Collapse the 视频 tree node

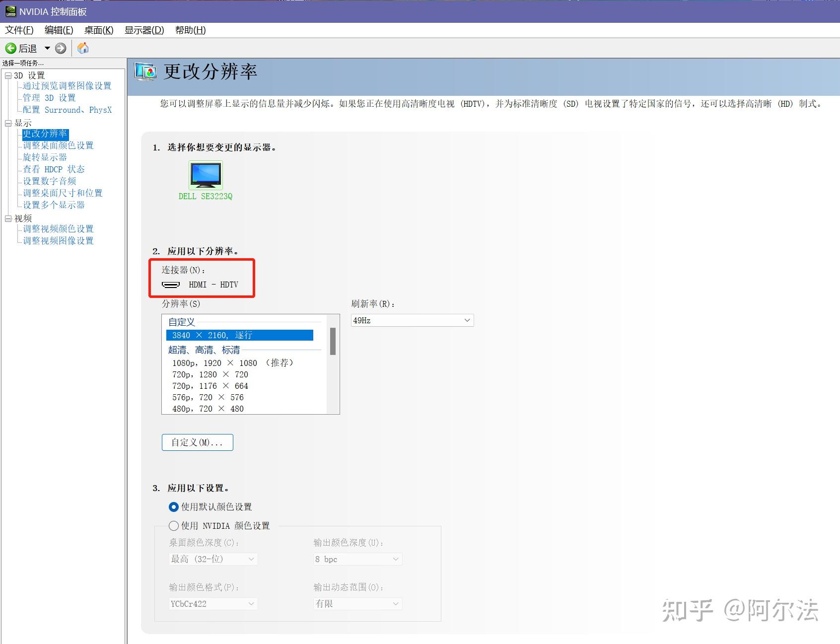pos(8,218)
